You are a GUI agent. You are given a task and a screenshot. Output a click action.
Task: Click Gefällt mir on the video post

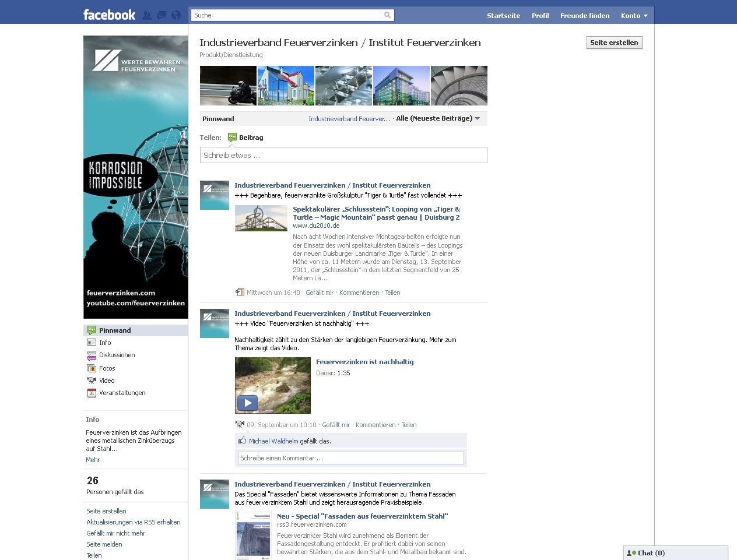(336, 425)
